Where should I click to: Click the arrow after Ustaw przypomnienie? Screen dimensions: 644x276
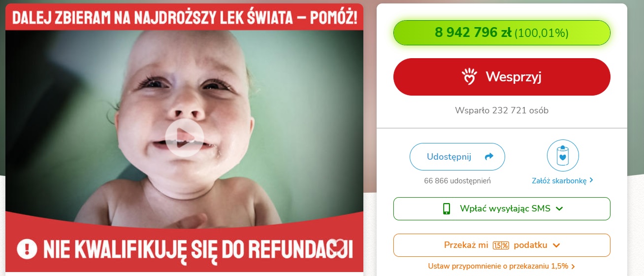tap(573, 267)
